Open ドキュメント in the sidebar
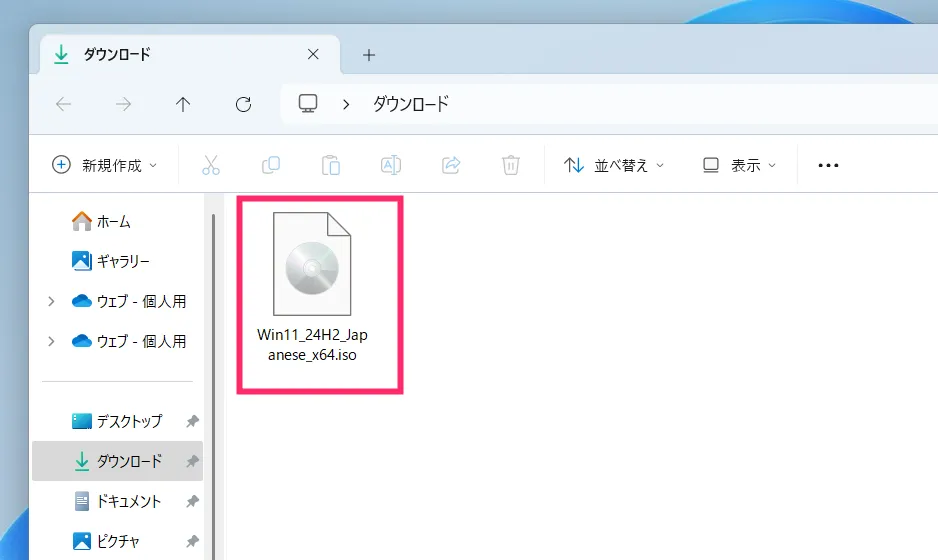 coord(117,501)
